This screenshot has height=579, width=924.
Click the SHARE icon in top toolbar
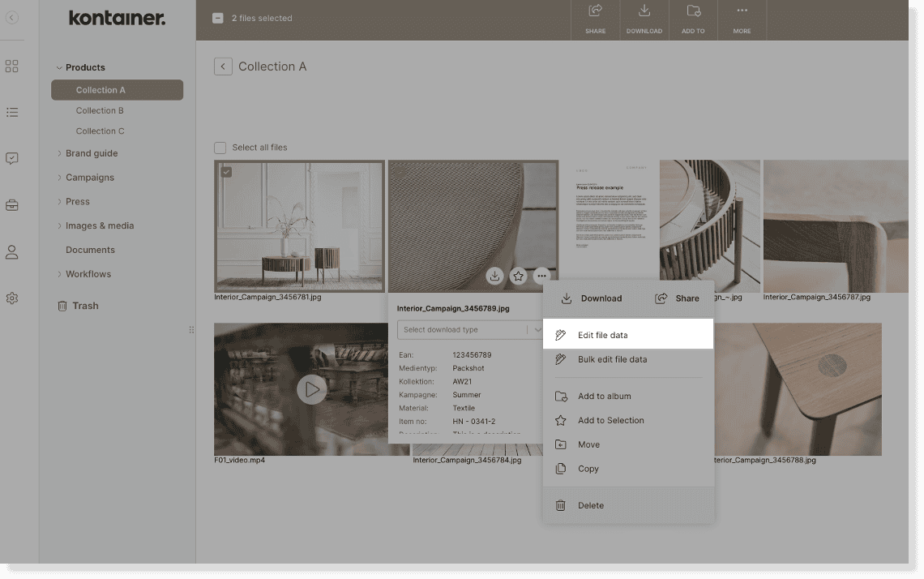click(x=595, y=19)
